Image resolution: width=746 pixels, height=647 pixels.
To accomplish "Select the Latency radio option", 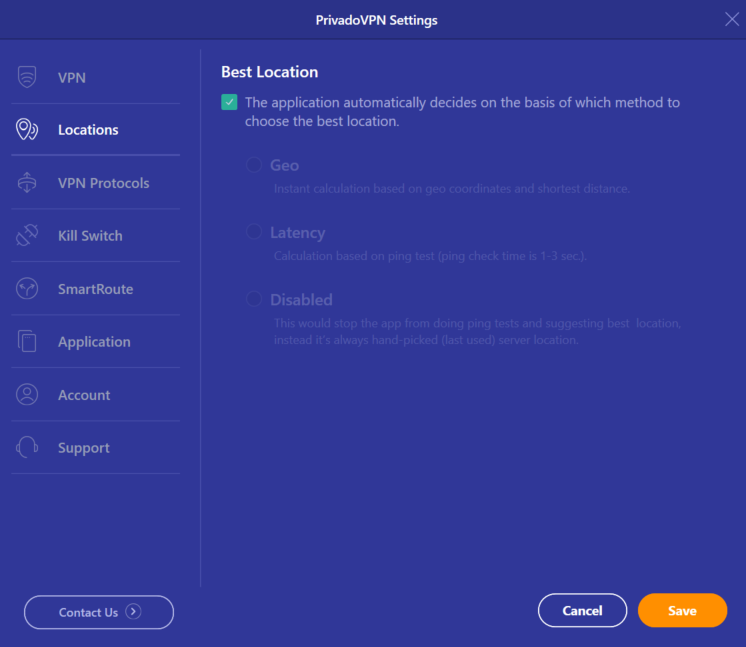I will point(254,232).
